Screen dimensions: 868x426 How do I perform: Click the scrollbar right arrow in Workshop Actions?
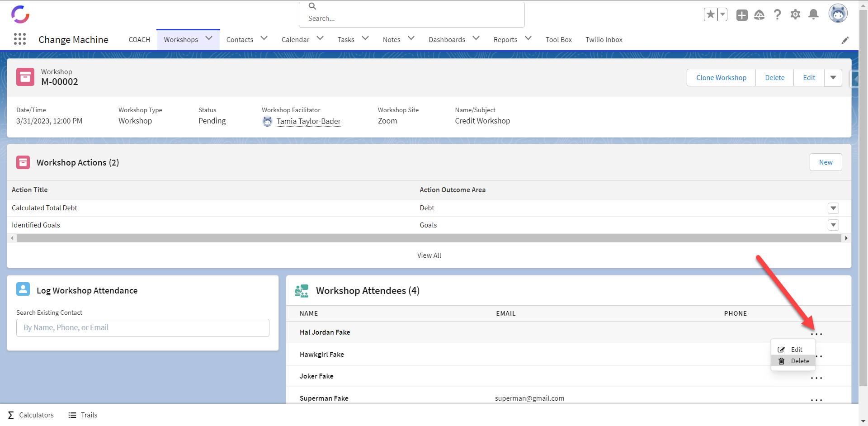pyautogui.click(x=846, y=238)
